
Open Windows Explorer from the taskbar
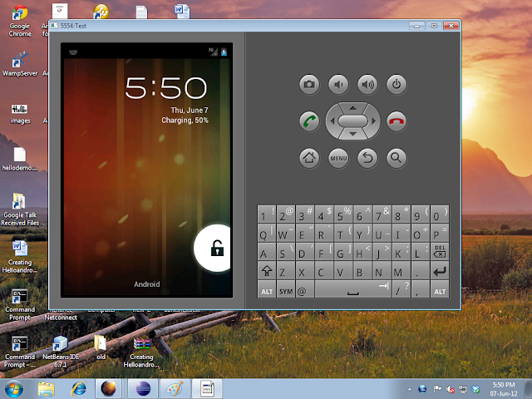pyautogui.click(x=47, y=389)
